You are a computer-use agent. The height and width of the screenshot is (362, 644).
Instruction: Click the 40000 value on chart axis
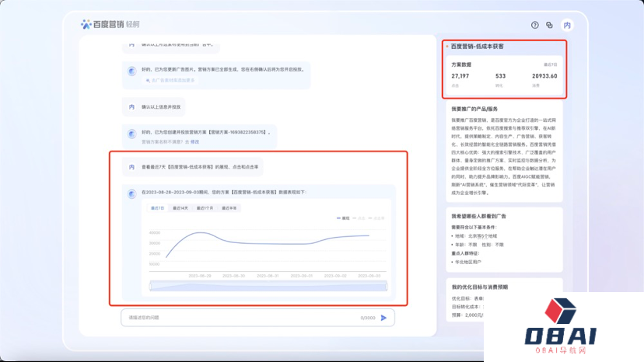(x=155, y=233)
